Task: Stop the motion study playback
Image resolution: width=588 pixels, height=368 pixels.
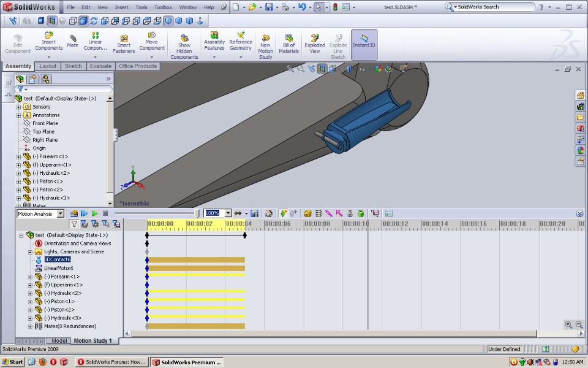Action: coord(105,213)
